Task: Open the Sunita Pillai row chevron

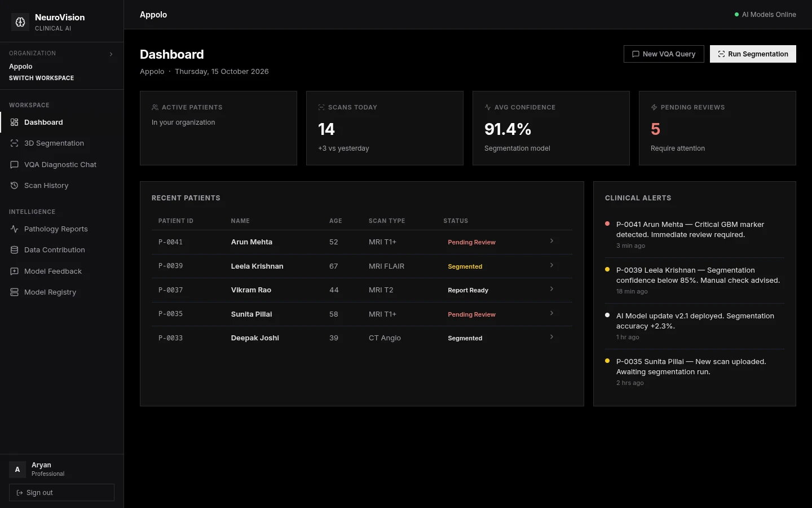Action: [551, 313]
